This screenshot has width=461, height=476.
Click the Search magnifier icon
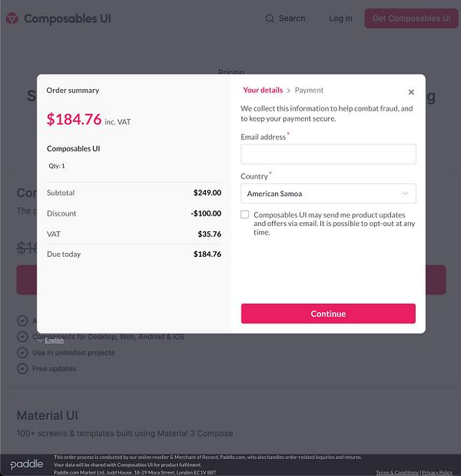point(270,18)
